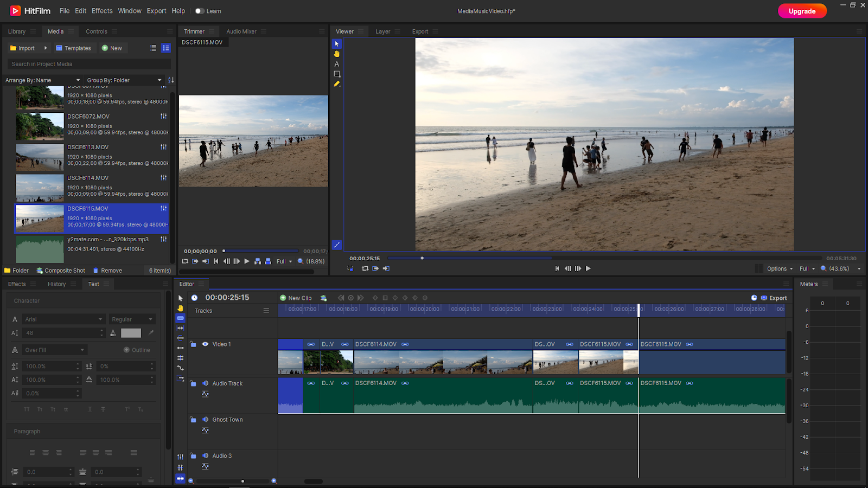868x488 pixels.
Task: Select the Viewer text tool
Action: point(337,64)
